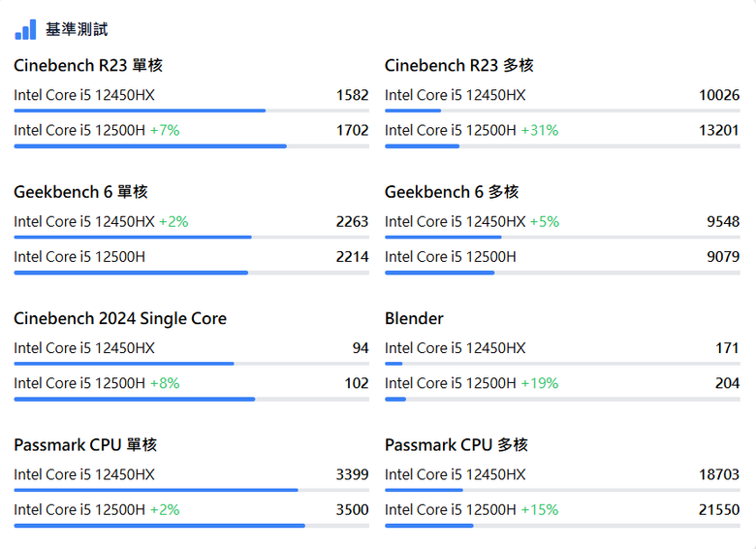
Task: Click the +19% label under Blender
Action: (x=540, y=383)
